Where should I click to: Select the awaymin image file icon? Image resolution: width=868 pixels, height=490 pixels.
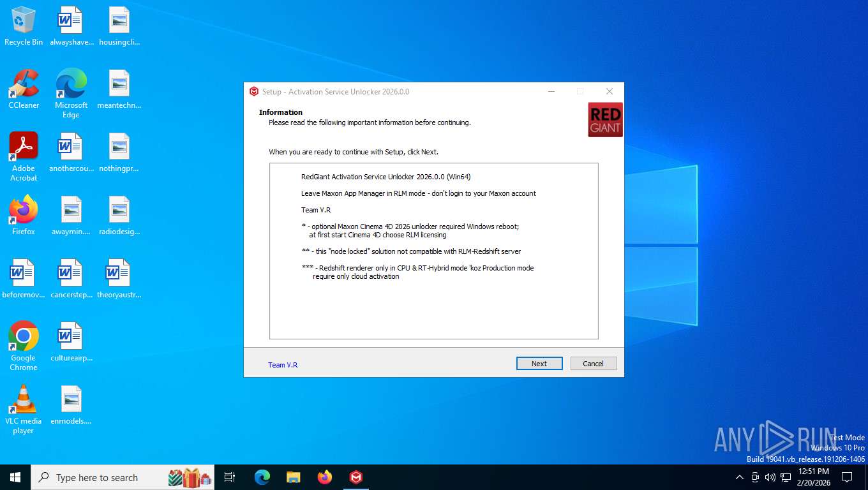coord(71,216)
